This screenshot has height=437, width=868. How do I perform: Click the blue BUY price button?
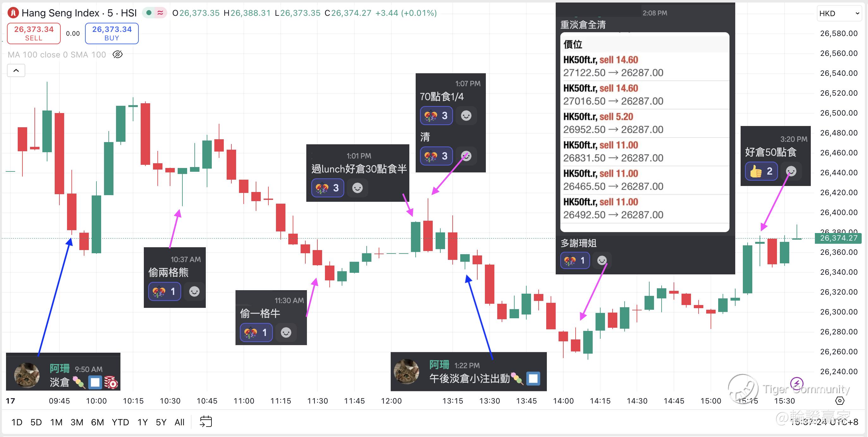[x=112, y=33]
